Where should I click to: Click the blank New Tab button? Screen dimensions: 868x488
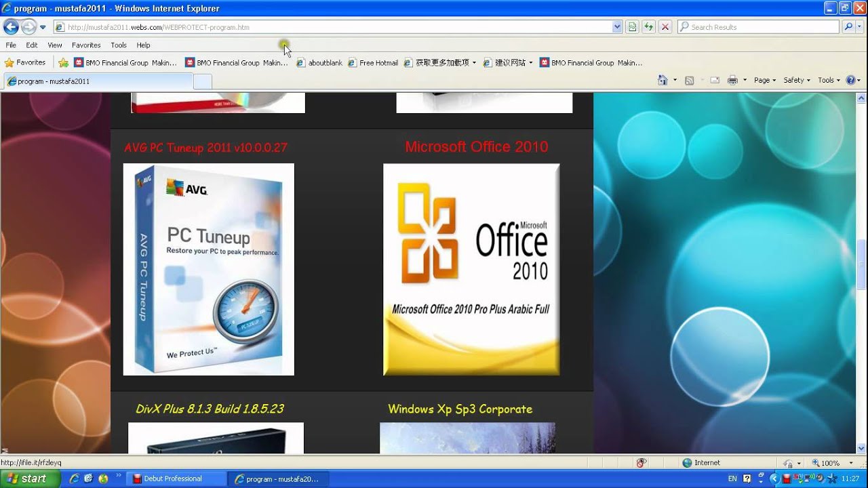click(203, 81)
